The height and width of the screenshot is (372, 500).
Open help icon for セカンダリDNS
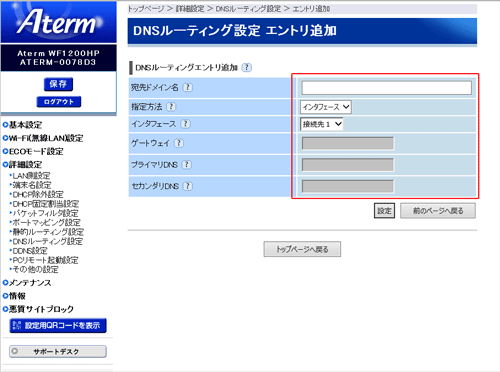188,186
